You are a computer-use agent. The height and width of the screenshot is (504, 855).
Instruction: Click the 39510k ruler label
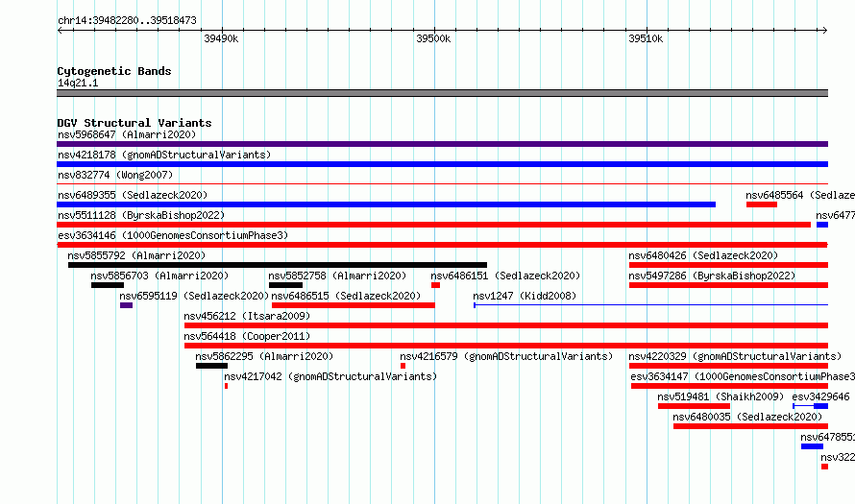tap(646, 38)
